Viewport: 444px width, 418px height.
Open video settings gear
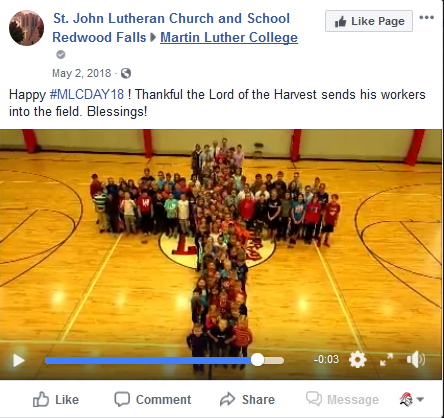pos(358,360)
